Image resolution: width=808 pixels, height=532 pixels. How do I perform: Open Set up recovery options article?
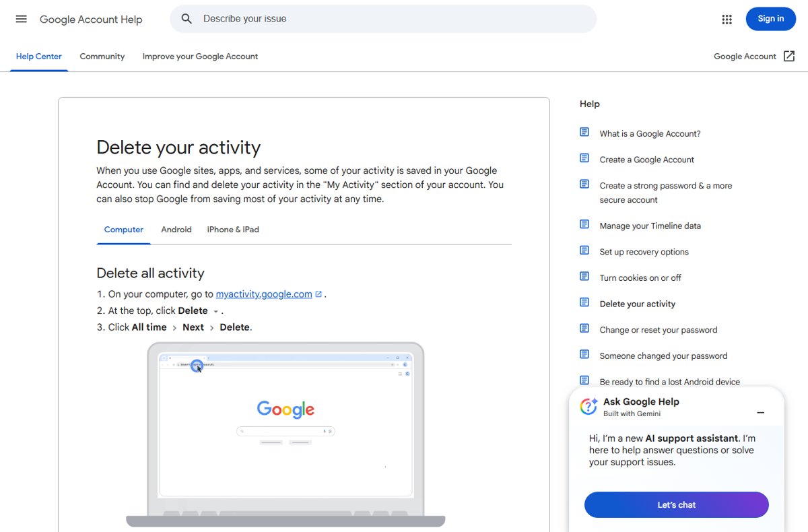click(x=644, y=252)
